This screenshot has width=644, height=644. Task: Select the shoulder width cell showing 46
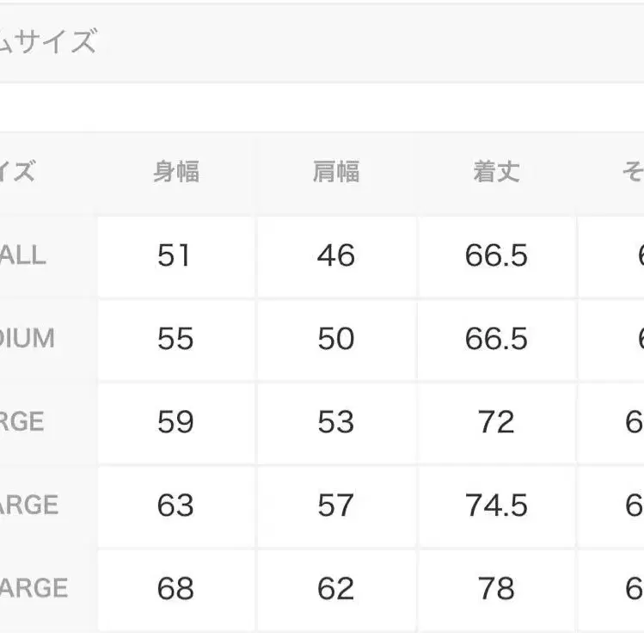pyautogui.click(x=335, y=256)
